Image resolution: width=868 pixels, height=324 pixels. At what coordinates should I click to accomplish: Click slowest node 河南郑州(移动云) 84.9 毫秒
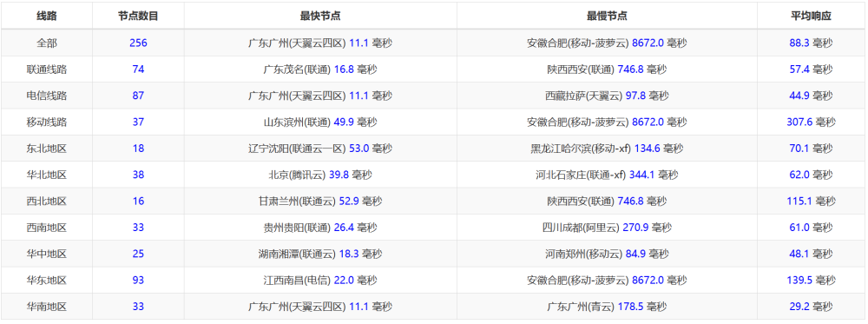point(607,254)
